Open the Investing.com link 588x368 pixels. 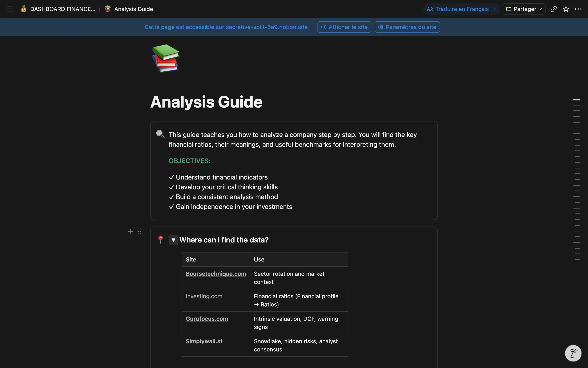[x=204, y=296]
